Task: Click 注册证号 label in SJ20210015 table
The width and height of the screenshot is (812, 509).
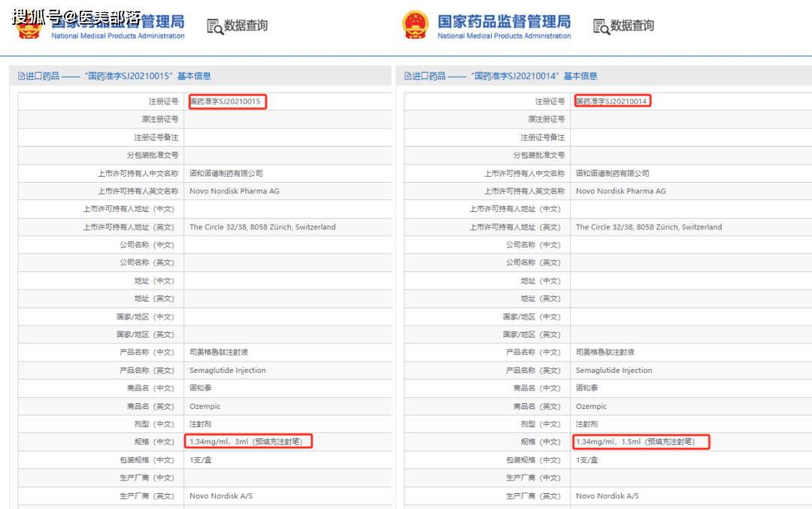Action: click(164, 101)
